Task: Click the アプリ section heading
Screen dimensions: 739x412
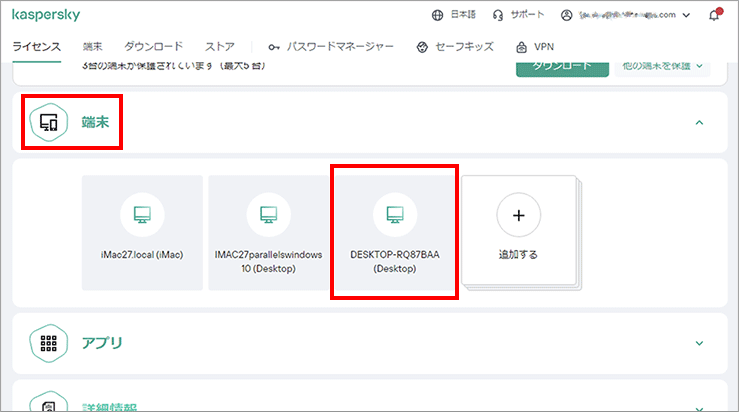Action: 102,343
